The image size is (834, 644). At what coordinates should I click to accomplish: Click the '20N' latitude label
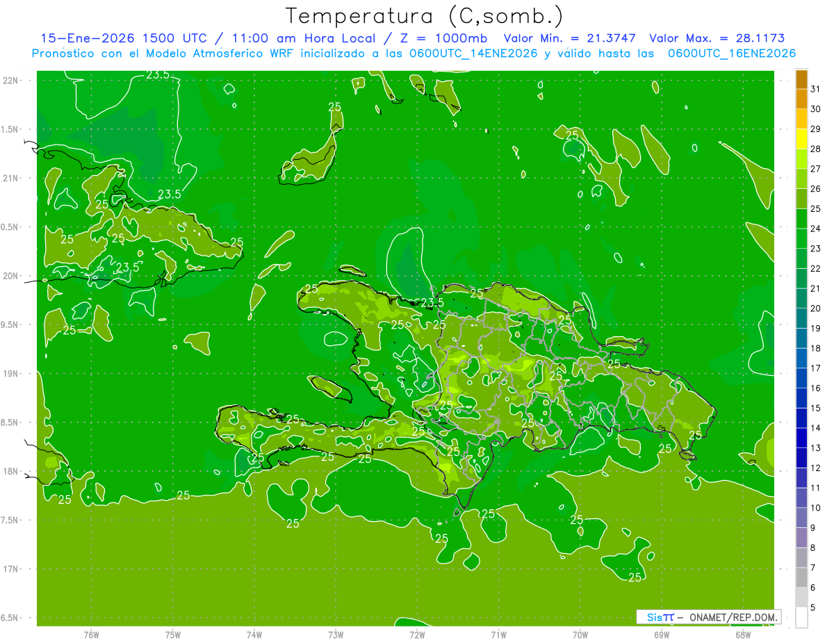click(12, 276)
